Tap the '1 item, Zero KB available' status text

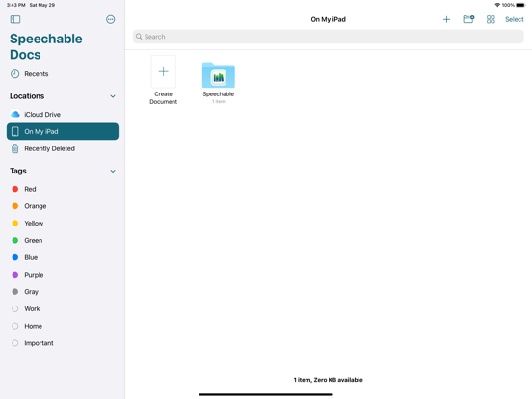point(328,380)
